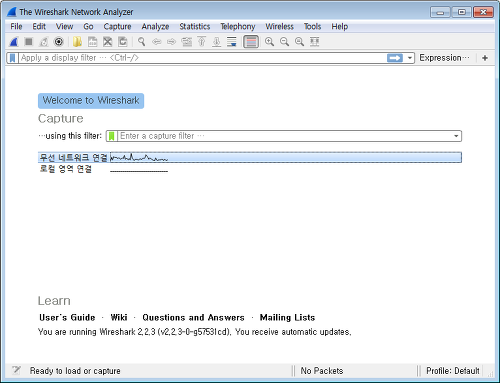Apply display filter arrow button
This screenshot has width=500, height=383.
coord(395,58)
